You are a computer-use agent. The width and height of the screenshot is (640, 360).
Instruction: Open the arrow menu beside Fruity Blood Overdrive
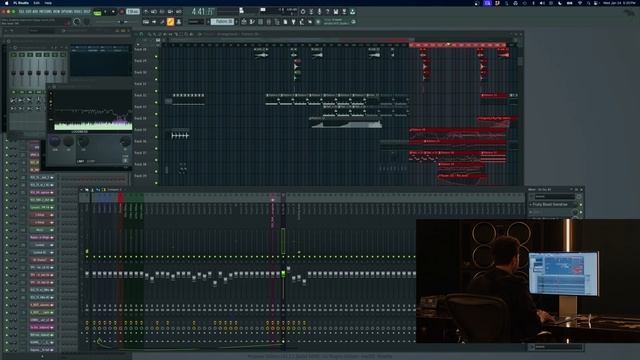(x=531, y=204)
